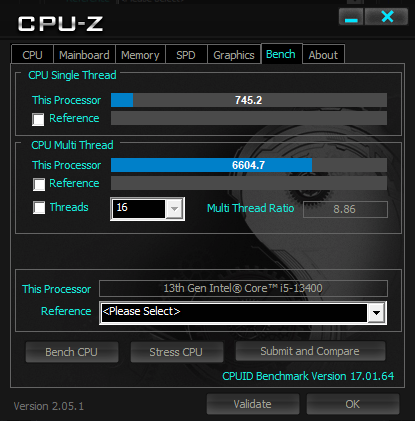Close the CPU-Z window
The width and height of the screenshot is (415, 421).
pos(387,17)
